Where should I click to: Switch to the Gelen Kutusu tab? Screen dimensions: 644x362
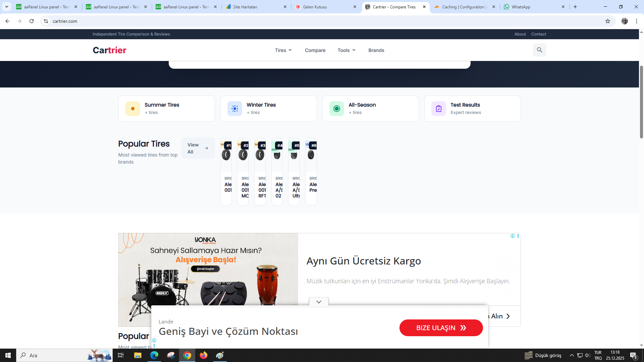(x=326, y=7)
